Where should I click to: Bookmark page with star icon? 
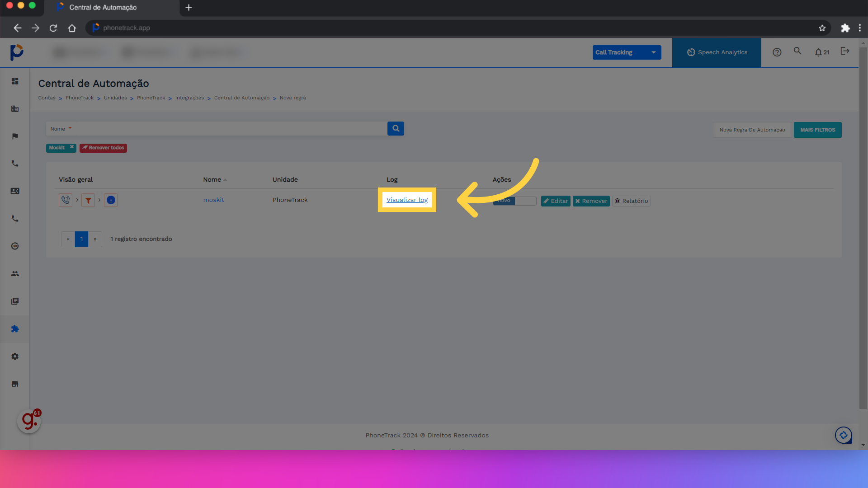(822, 28)
